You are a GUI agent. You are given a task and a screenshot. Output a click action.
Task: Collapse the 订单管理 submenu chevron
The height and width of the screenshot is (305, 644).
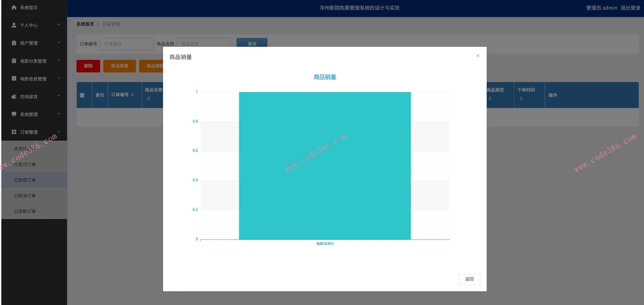click(x=59, y=131)
